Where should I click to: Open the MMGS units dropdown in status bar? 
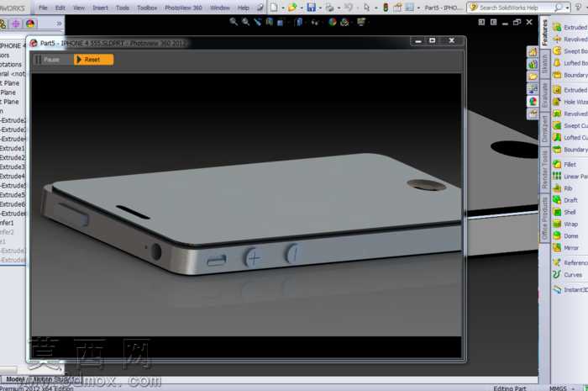(562, 388)
